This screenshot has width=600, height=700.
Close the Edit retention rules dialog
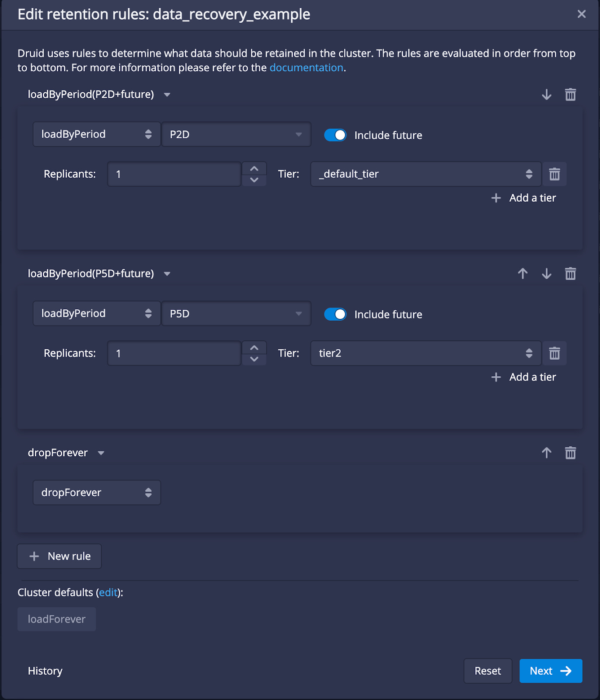pos(581,14)
